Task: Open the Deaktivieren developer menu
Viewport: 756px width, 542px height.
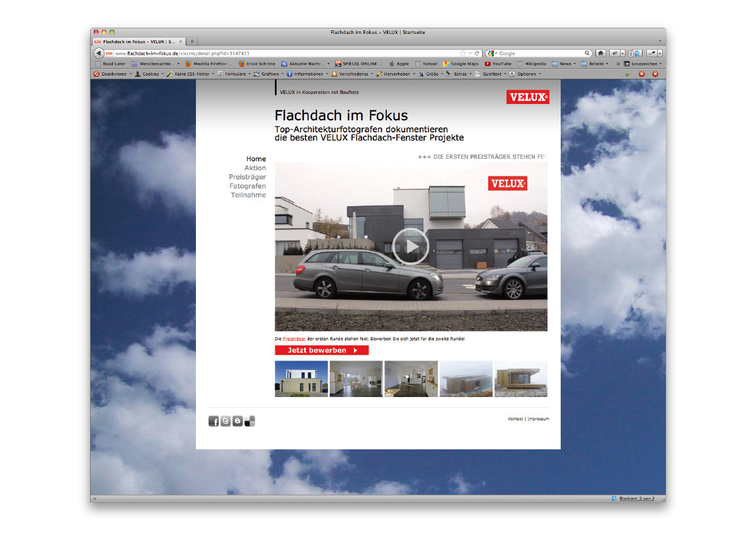Action: click(113, 74)
